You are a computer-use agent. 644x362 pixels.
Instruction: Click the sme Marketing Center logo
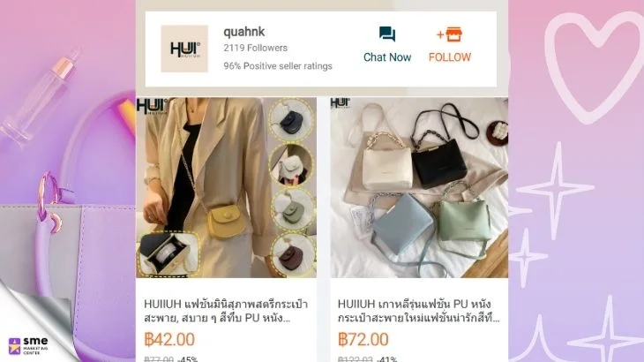click(28, 345)
